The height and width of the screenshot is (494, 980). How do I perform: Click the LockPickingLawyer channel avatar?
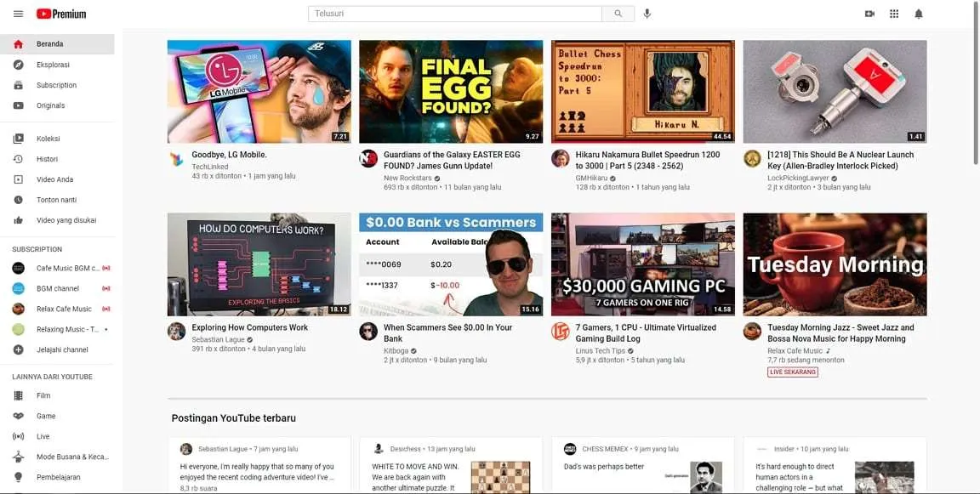pyautogui.click(x=752, y=159)
